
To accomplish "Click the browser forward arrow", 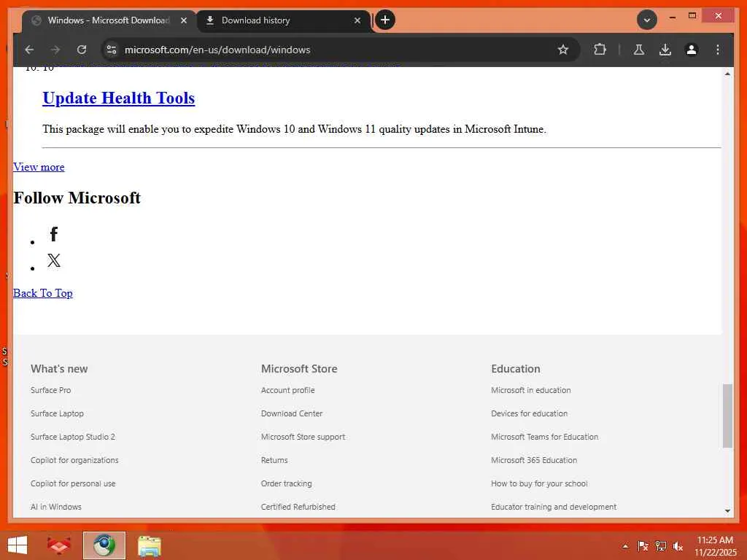I will click(x=55, y=50).
